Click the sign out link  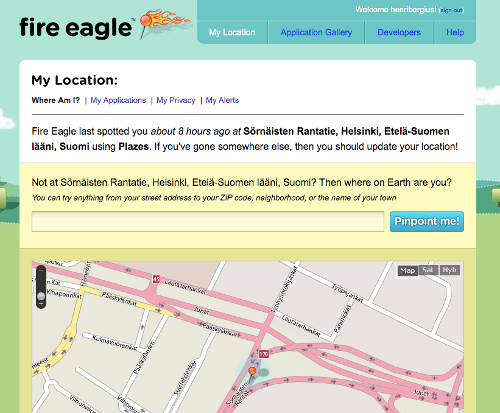(x=451, y=10)
